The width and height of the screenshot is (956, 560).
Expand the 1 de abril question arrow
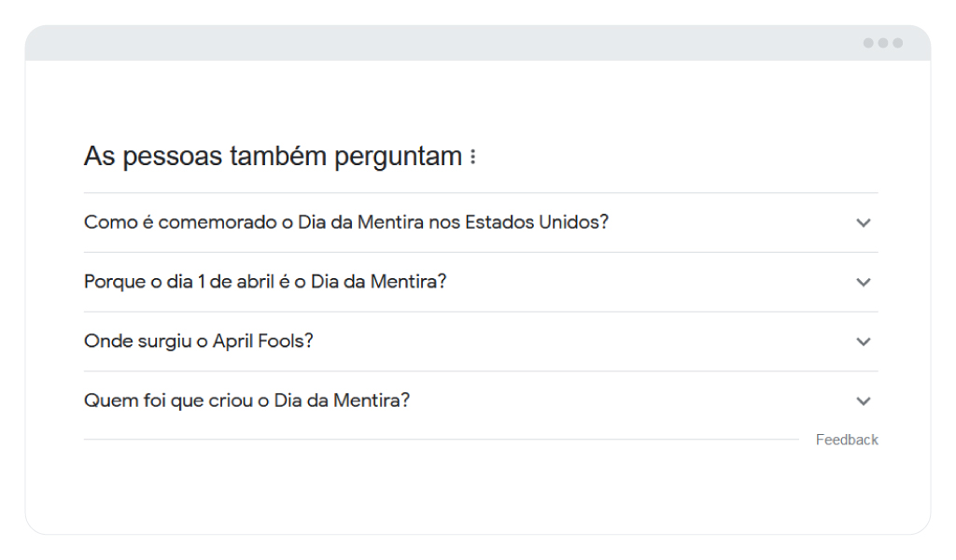pos(864,282)
